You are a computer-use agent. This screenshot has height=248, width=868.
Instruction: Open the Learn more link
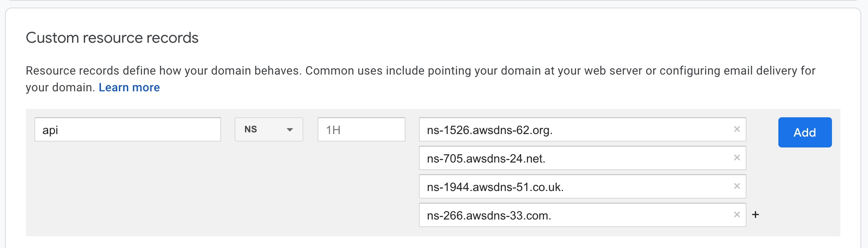129,88
